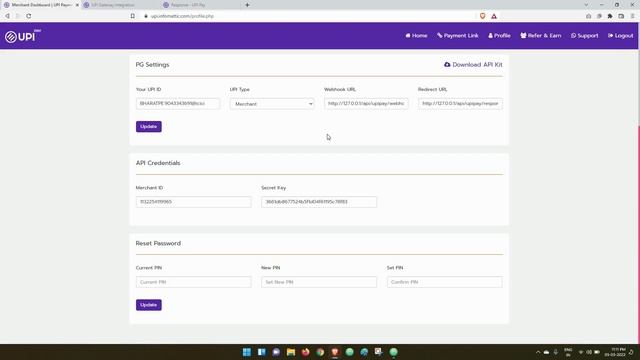Open the Payment Link menu item
Screen dimensions: 640x360
[x=458, y=36]
